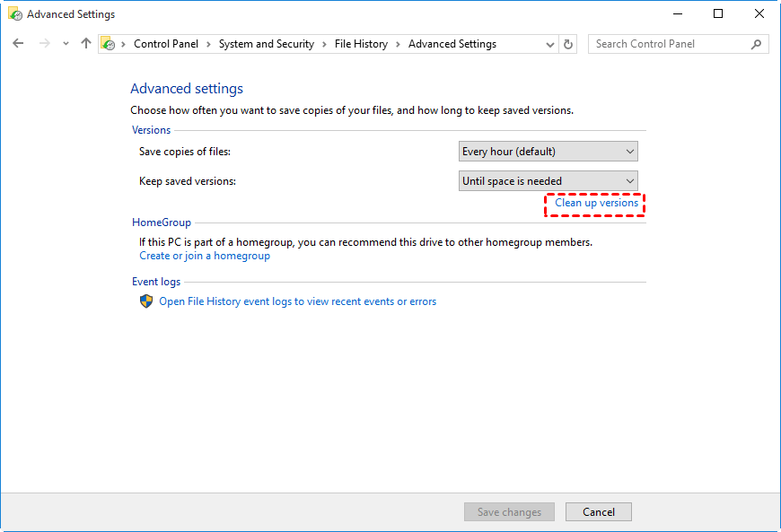Click the File History address bar icon
This screenshot has height=532, width=781.
pyautogui.click(x=108, y=44)
